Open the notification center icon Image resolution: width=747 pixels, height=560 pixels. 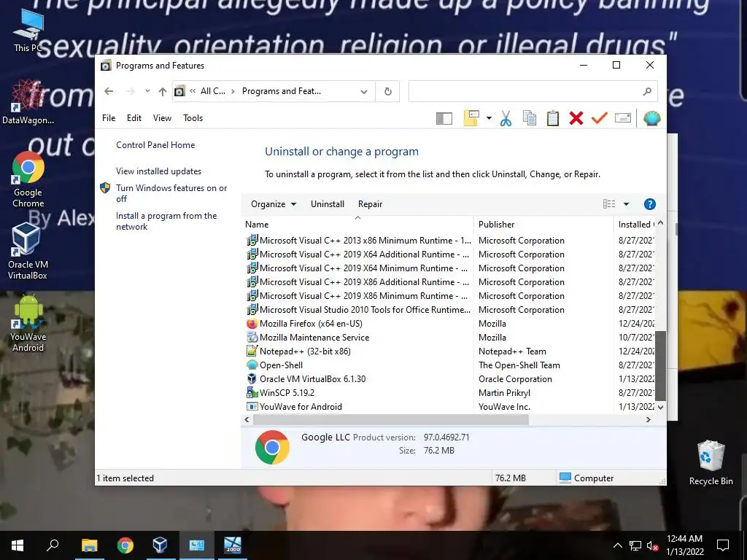(x=723, y=545)
